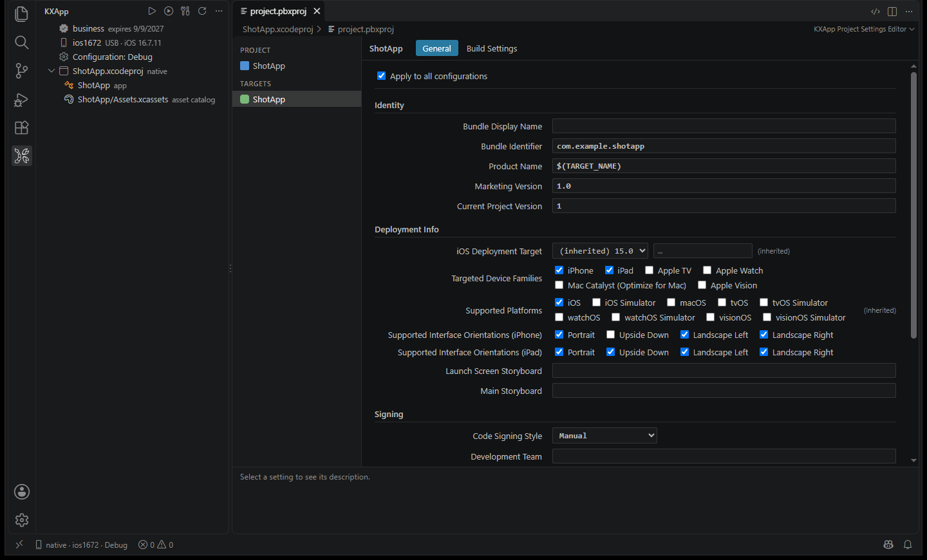
Task: Open the KXApp Project Settings Editor dropdown
Action: tap(863, 29)
